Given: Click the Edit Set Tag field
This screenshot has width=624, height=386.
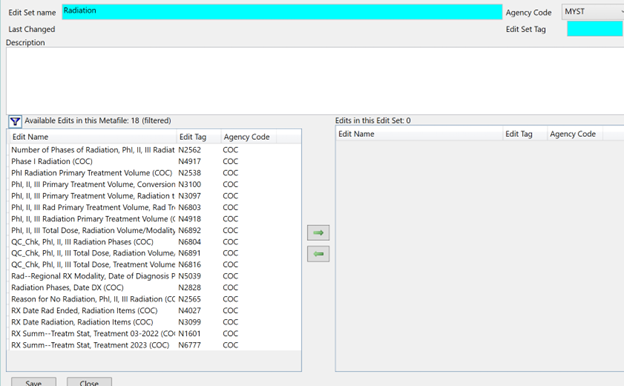Looking at the screenshot, I should tap(595, 29).
